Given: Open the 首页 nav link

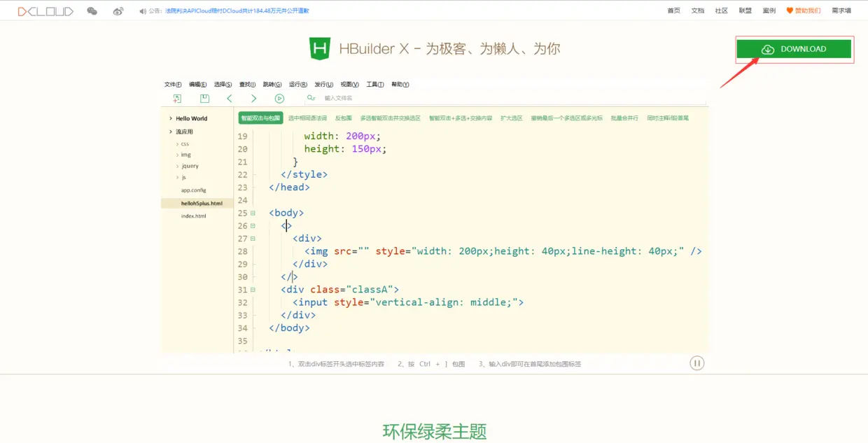Looking at the screenshot, I should click(673, 10).
